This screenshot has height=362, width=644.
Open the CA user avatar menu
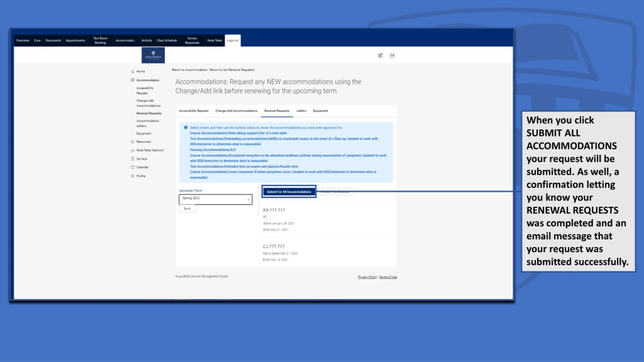(392, 55)
